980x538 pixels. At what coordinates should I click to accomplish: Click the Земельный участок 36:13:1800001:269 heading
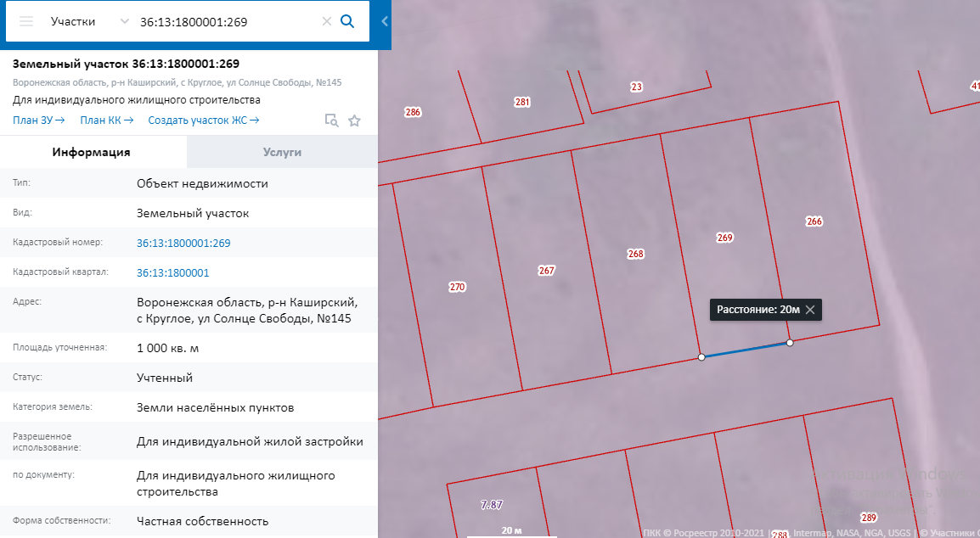[x=126, y=64]
